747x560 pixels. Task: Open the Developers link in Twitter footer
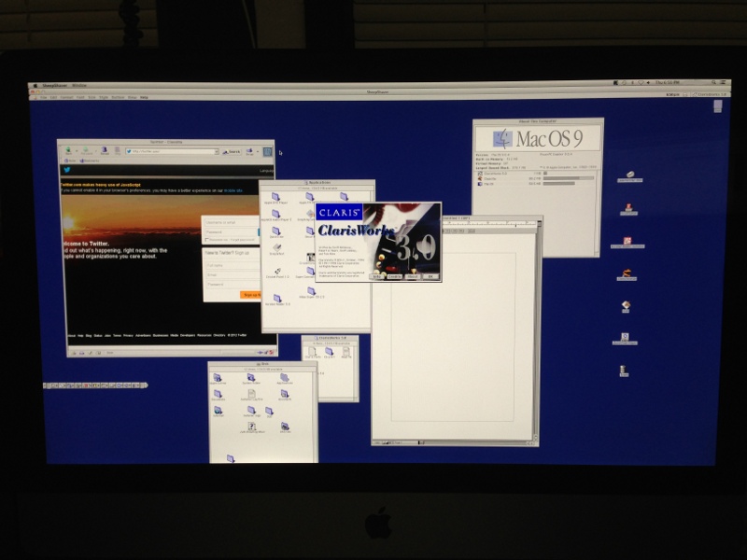tap(188, 335)
